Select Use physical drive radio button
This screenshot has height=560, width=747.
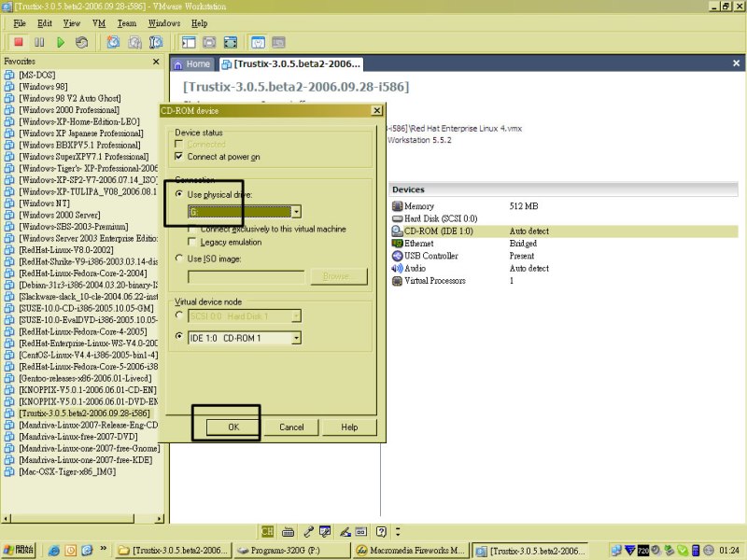click(179, 194)
